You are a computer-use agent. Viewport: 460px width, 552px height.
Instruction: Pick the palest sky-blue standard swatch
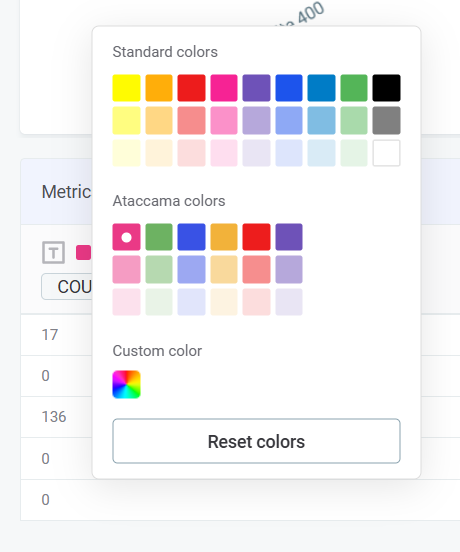click(321, 153)
